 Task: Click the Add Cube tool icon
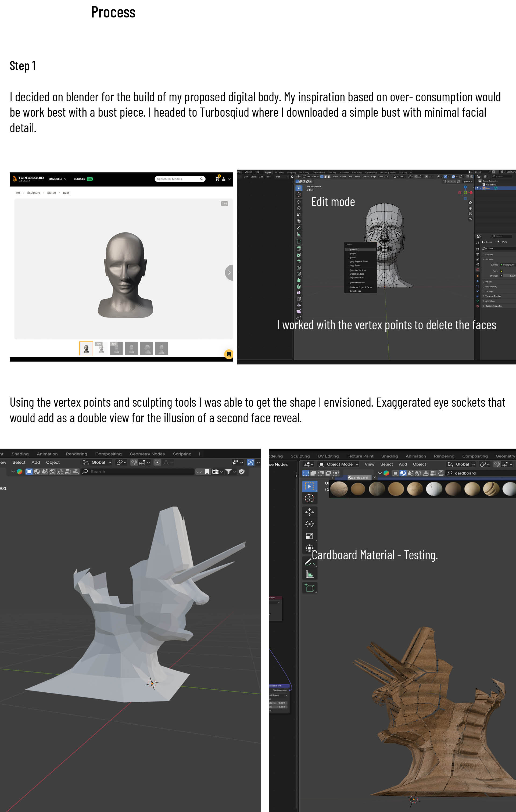(309, 588)
